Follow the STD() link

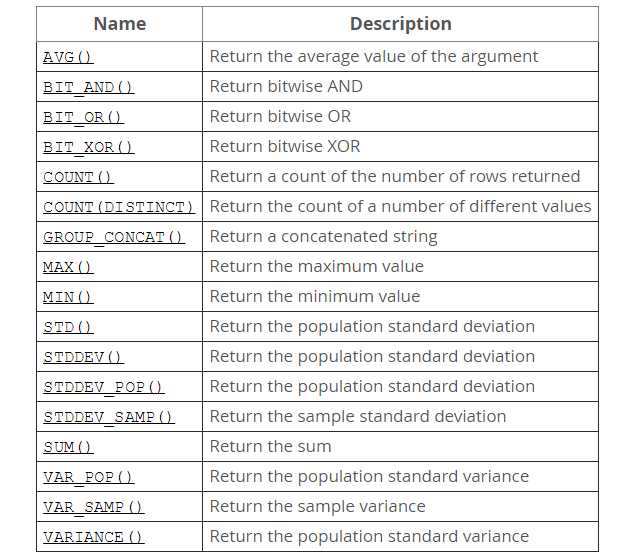click(68, 327)
